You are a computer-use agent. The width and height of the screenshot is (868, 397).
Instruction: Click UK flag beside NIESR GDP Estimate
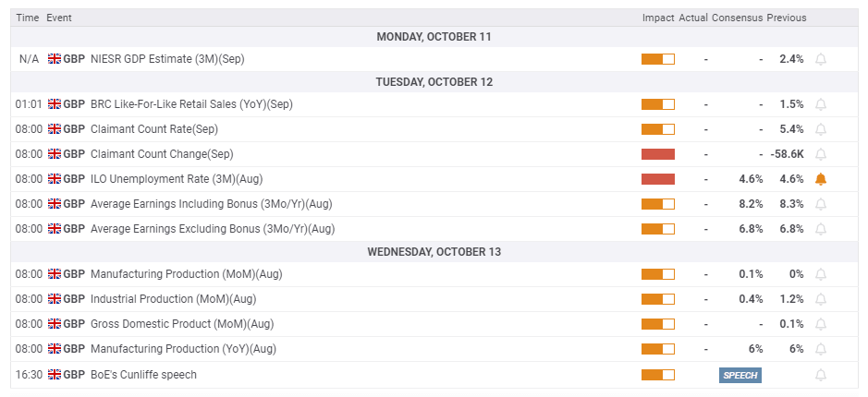[x=55, y=59]
